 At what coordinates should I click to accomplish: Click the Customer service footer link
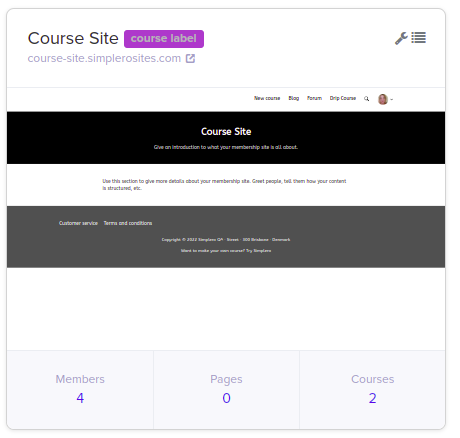click(78, 223)
